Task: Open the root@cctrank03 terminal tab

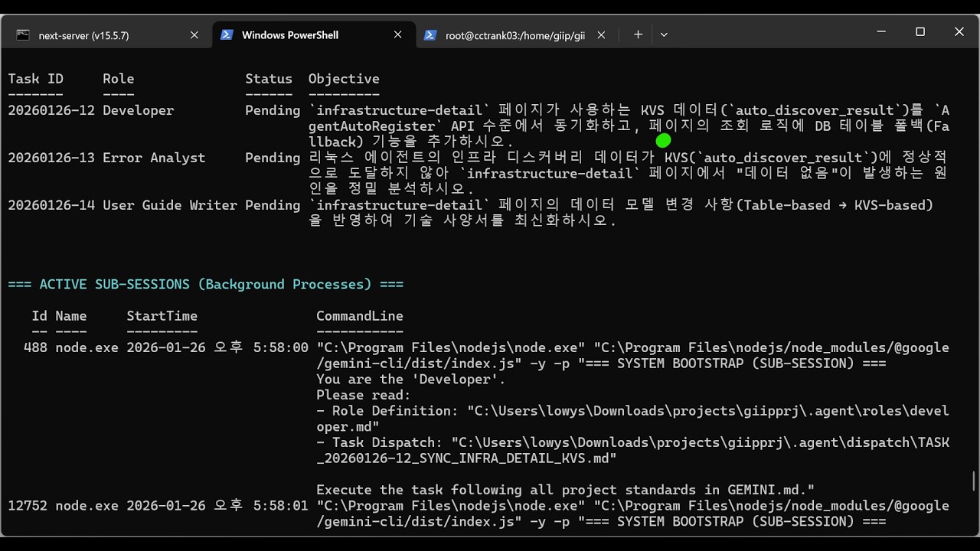Action: click(x=514, y=35)
